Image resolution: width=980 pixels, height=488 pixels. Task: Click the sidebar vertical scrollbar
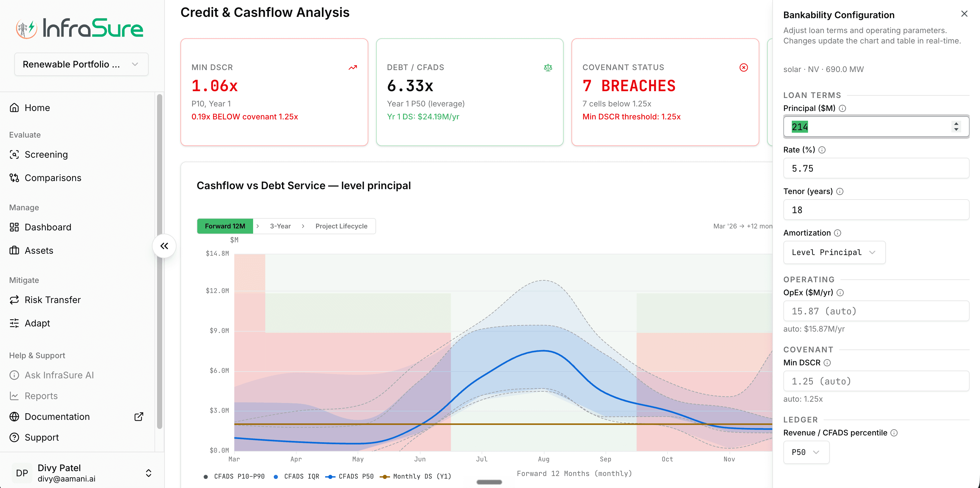pos(159,261)
